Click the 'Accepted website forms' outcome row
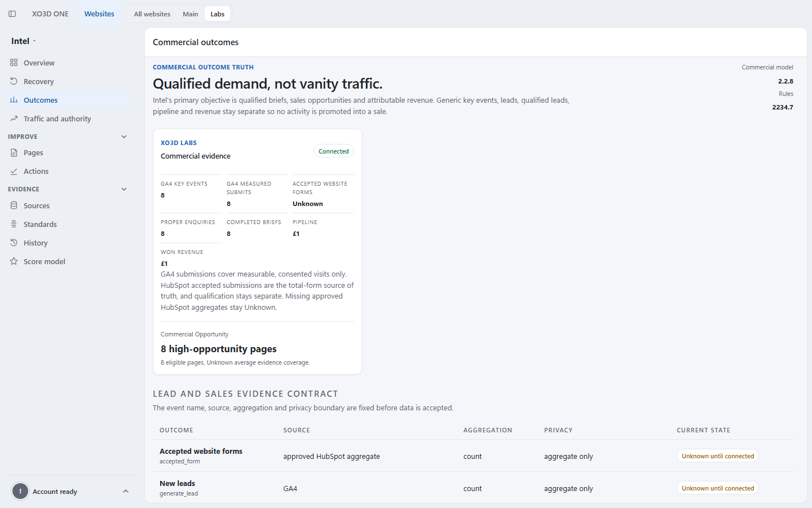Screen dimensions: 812x508 473,456
